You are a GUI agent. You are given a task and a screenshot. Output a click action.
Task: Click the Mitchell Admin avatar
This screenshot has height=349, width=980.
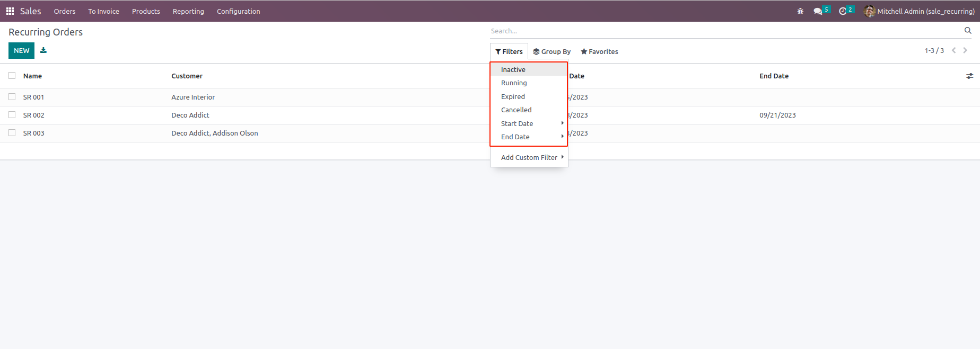(869, 11)
